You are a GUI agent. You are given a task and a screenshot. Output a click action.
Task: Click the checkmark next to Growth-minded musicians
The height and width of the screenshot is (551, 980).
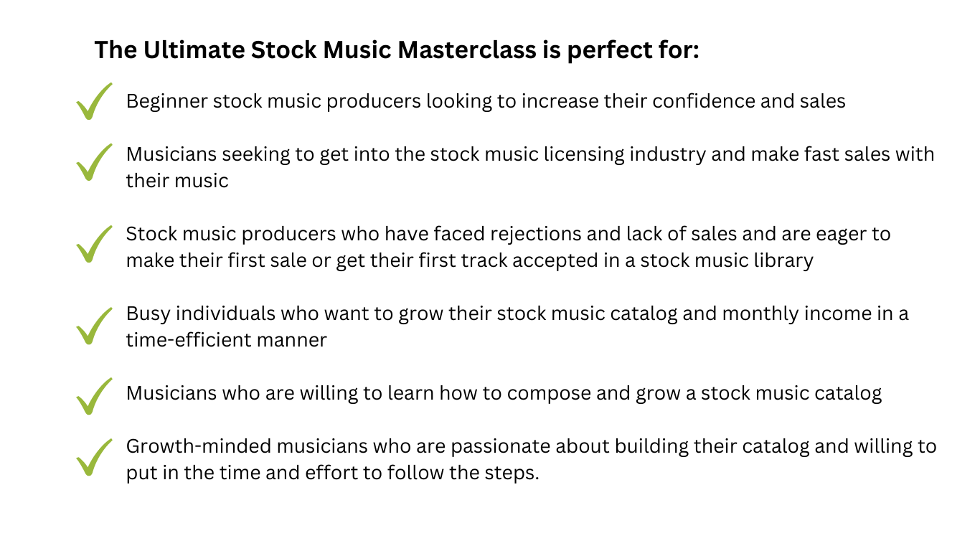(94, 457)
